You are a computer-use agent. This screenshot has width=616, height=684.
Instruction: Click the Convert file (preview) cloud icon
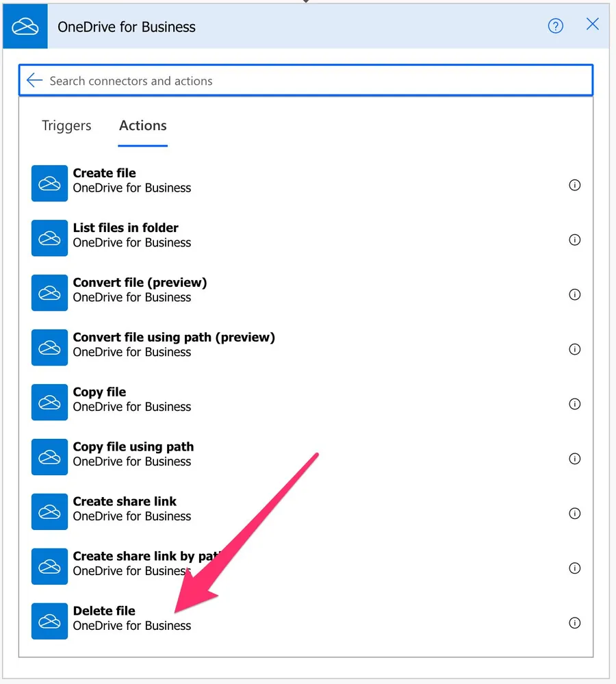(49, 293)
